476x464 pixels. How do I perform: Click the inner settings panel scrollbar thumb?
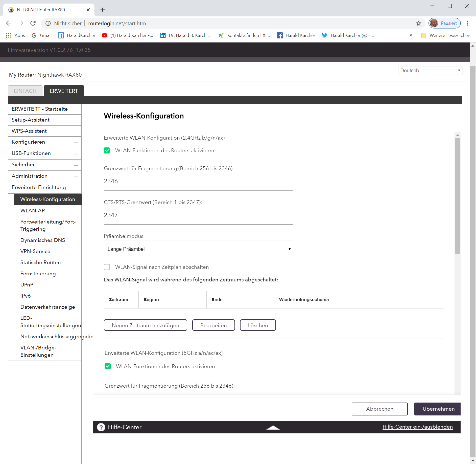coord(458,196)
